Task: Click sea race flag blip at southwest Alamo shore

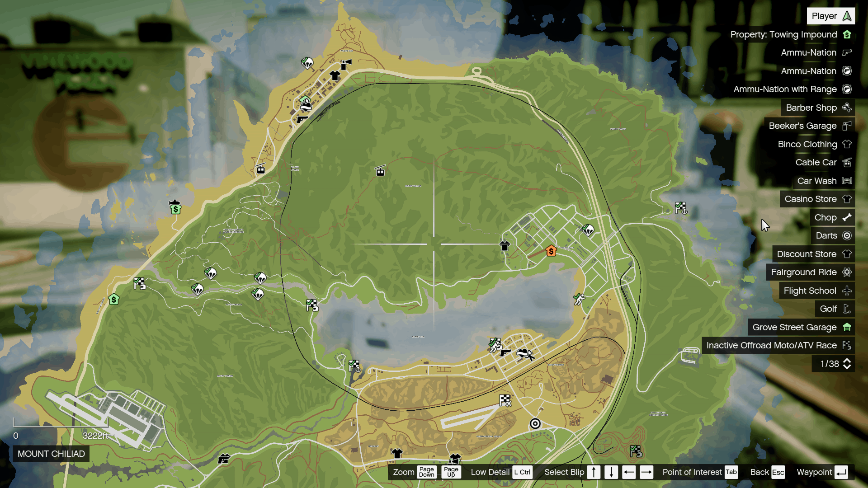Action: point(354,366)
